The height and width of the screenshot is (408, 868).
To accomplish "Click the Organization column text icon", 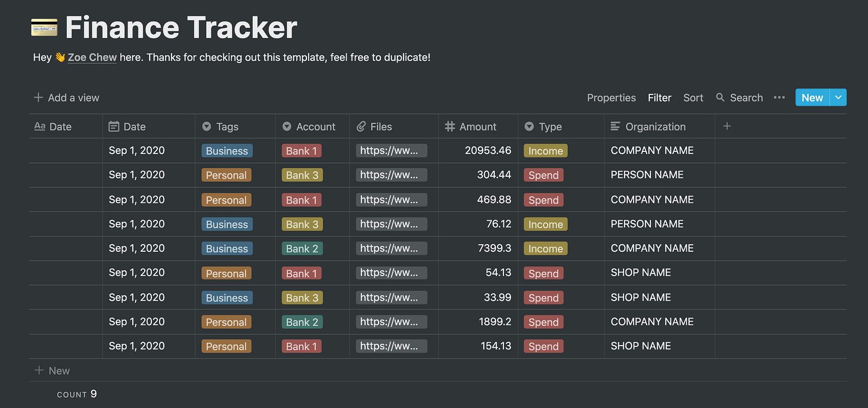I will (x=615, y=126).
